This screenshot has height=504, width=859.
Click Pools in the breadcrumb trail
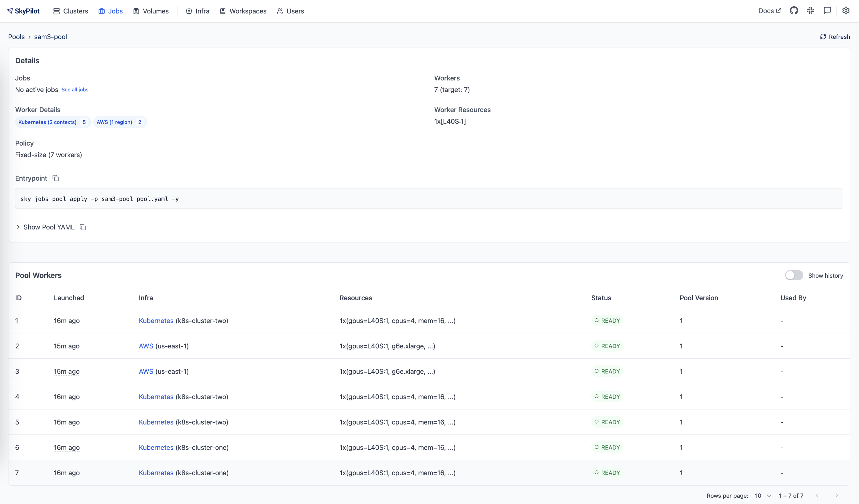point(16,36)
